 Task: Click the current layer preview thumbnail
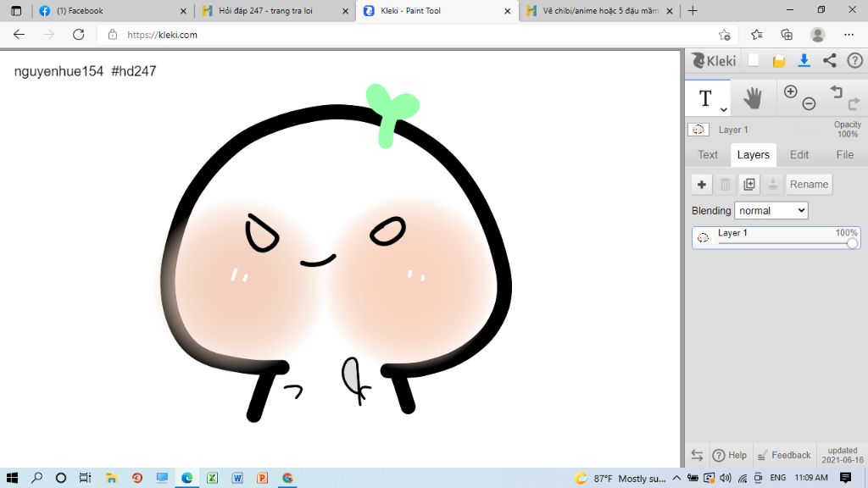click(x=698, y=130)
